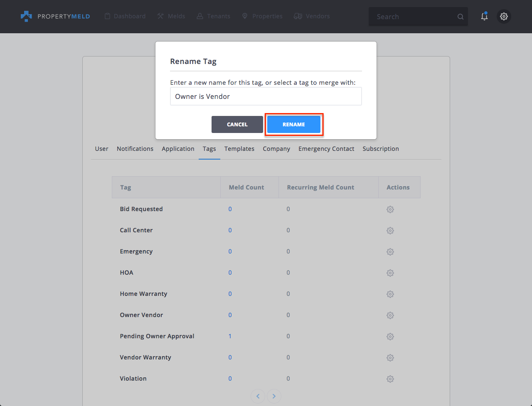The image size is (532, 406).
Task: Switch to the Emergency Contact tab
Action: (326, 149)
